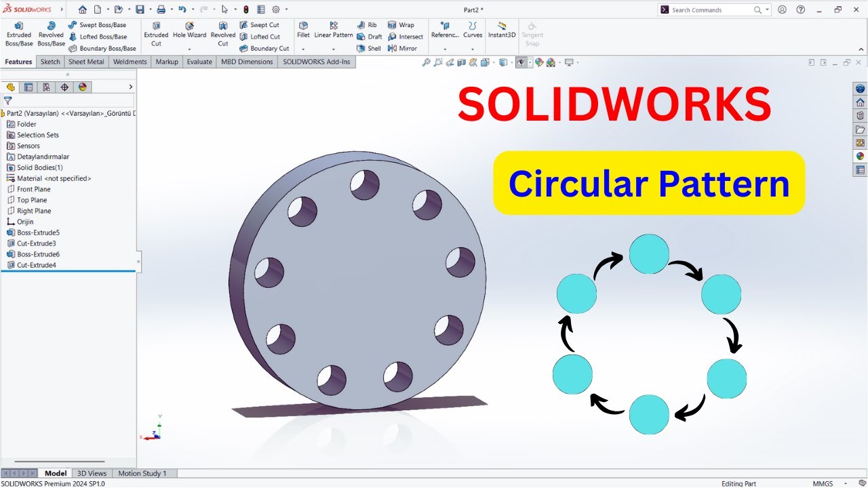Open Reference Geometry tool

pyautogui.click(x=445, y=30)
